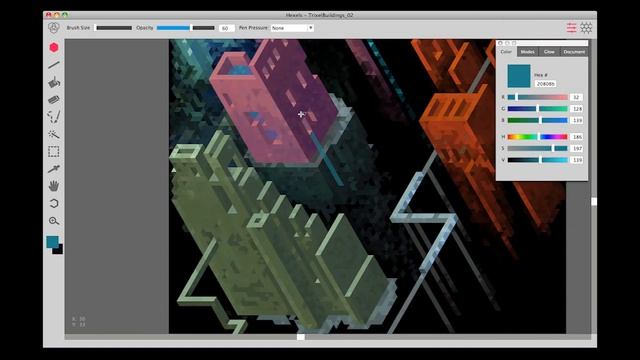Click the H (hue) rainbow slider
The width and height of the screenshot is (640, 360).
pos(538,137)
